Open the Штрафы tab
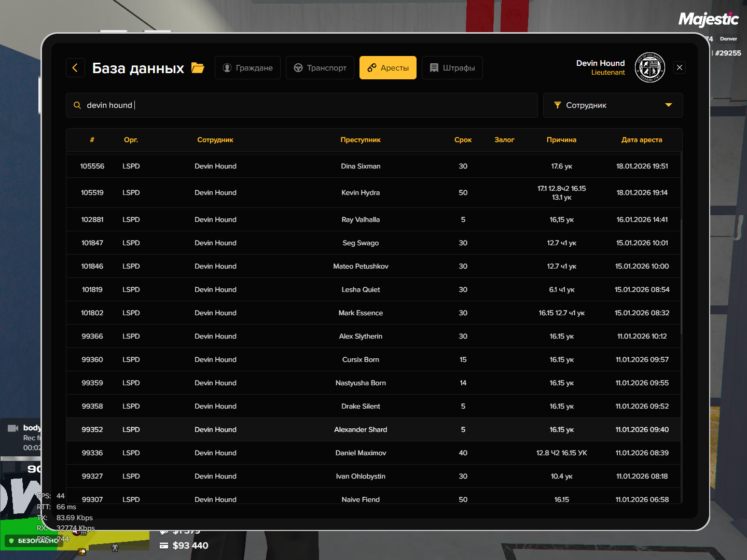This screenshot has width=747, height=560. pyautogui.click(x=452, y=68)
